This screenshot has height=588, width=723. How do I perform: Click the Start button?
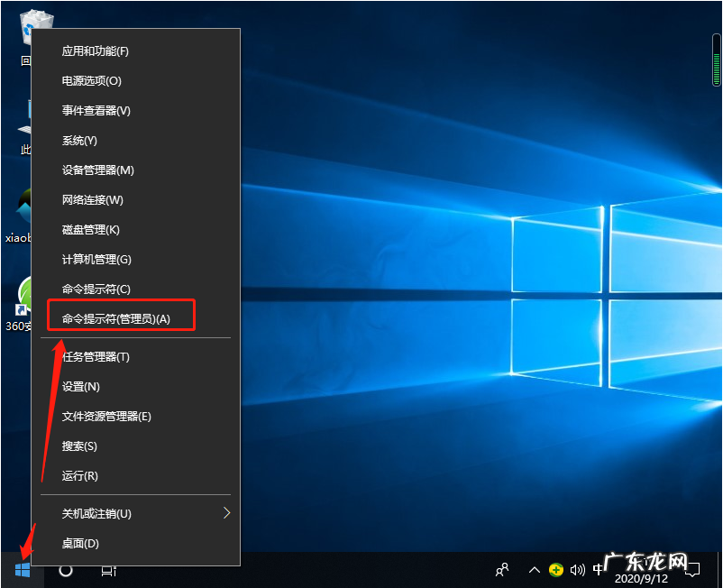pyautogui.click(x=23, y=571)
